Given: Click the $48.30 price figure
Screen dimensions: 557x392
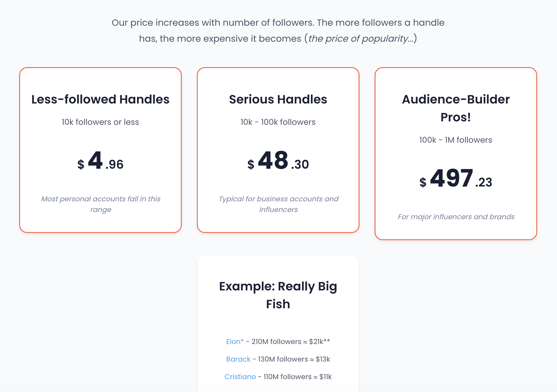Looking at the screenshot, I should (278, 161).
